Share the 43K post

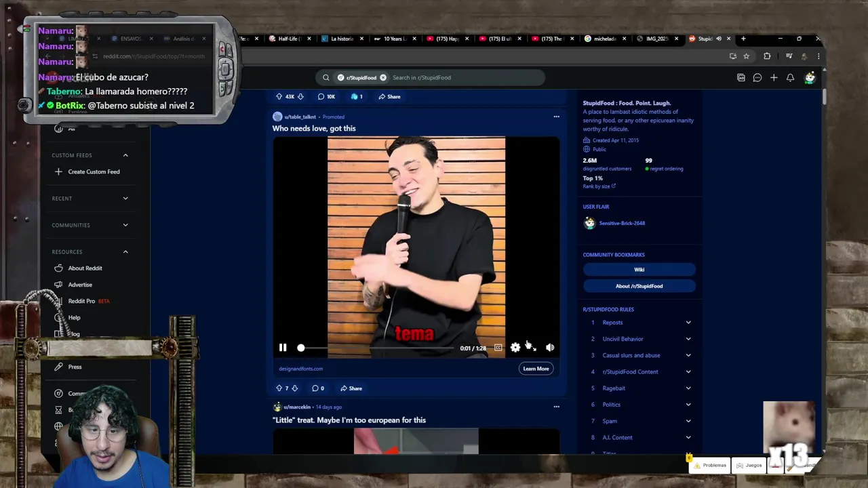(389, 96)
